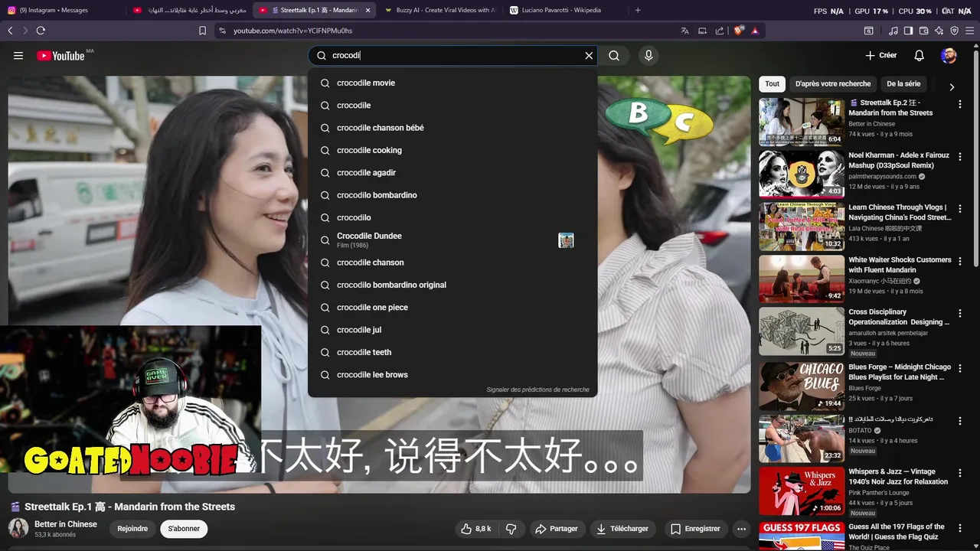Open account avatar menu

tap(949, 56)
